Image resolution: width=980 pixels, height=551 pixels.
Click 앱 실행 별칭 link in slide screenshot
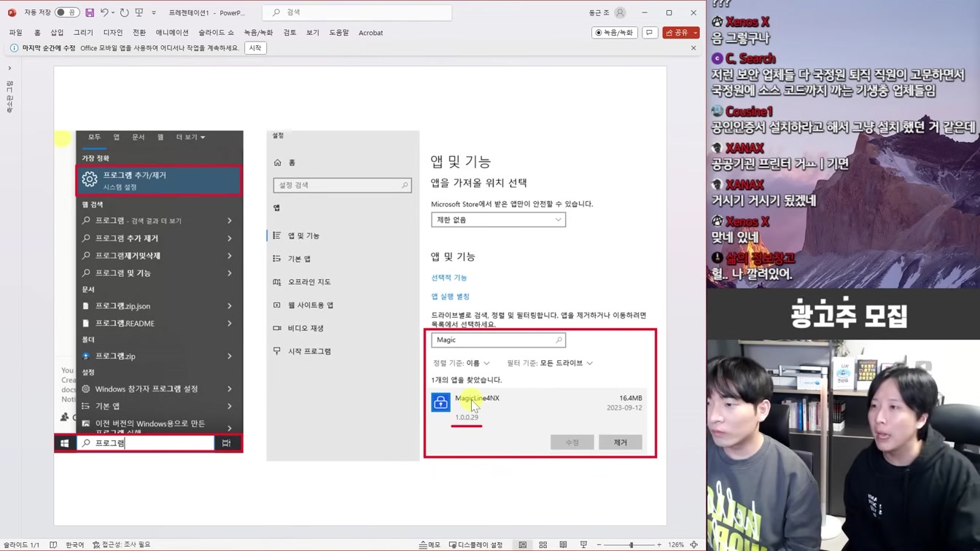pyautogui.click(x=450, y=297)
